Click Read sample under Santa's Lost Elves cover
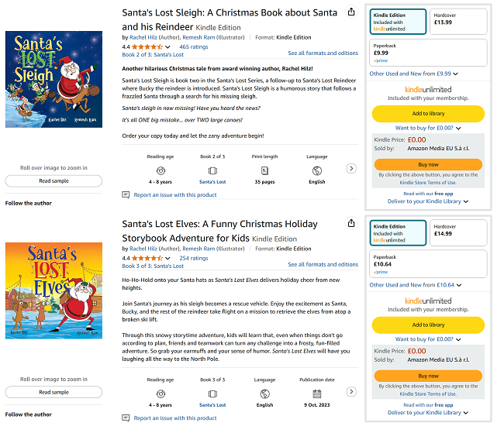 pos(54,392)
